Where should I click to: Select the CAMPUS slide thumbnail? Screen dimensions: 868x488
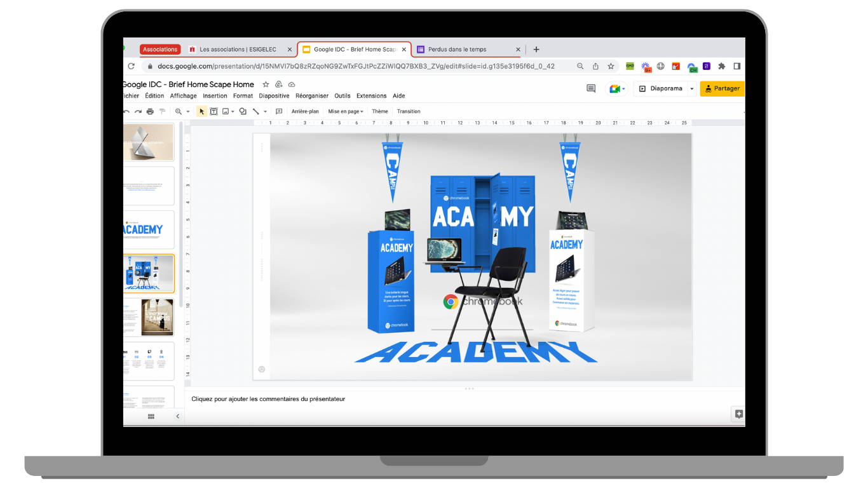click(149, 318)
